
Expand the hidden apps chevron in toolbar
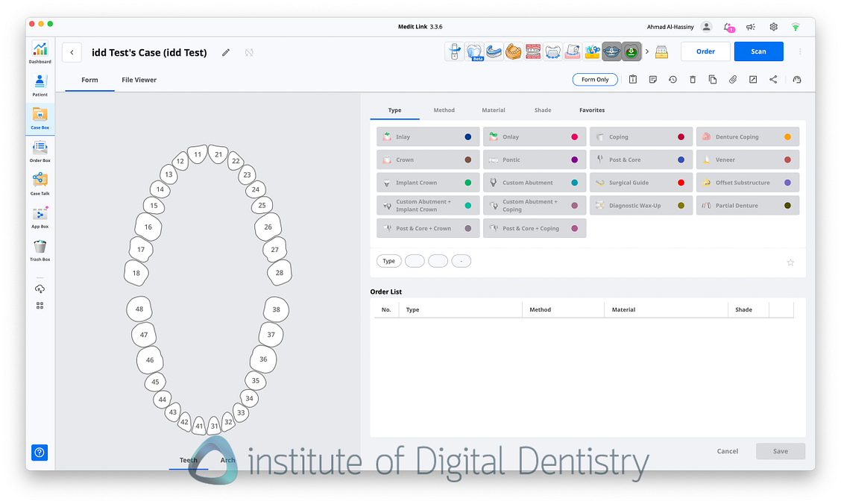646,51
